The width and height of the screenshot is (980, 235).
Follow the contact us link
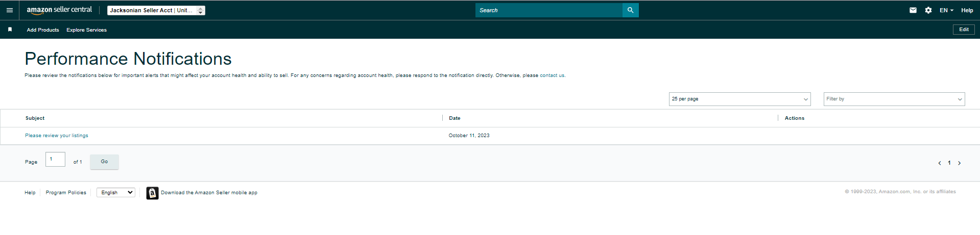pos(552,75)
